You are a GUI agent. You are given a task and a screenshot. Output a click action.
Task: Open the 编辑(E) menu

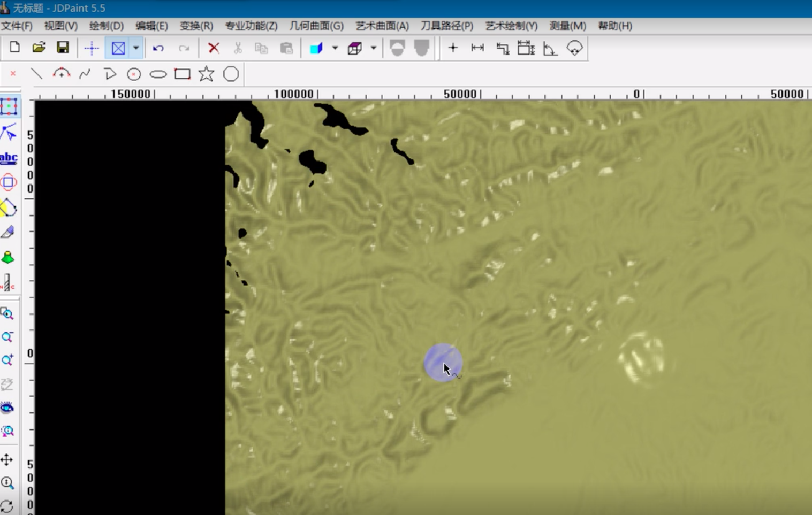151,26
